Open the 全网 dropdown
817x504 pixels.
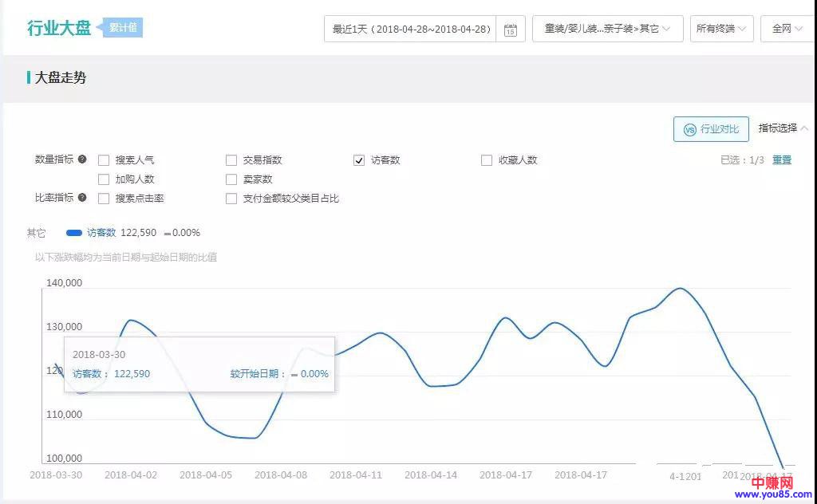click(x=787, y=29)
